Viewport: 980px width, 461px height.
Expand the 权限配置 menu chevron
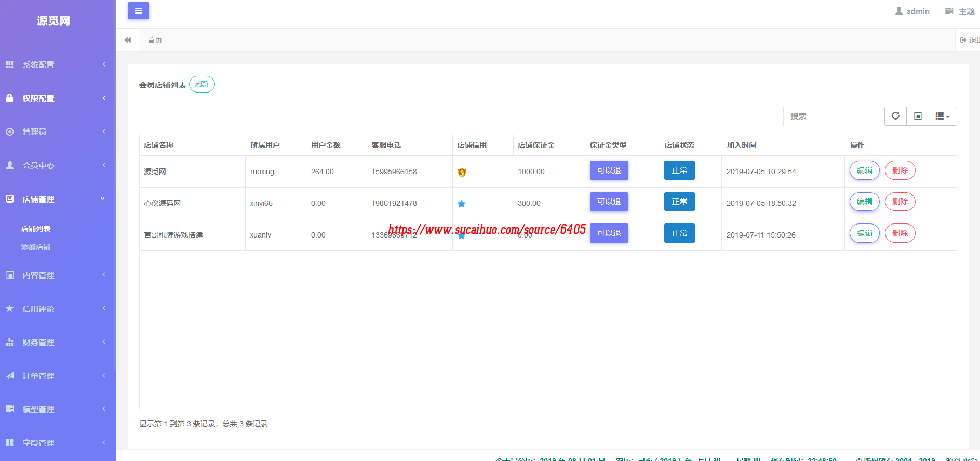[x=104, y=98]
